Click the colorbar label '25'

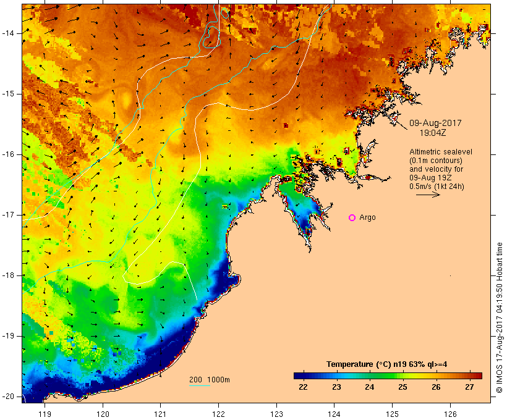click(x=403, y=387)
